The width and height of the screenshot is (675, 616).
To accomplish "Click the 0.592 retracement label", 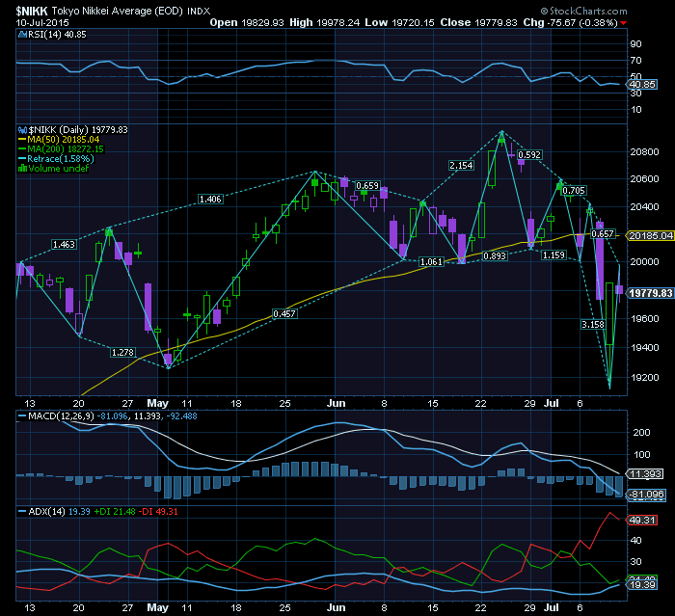I will (x=529, y=154).
